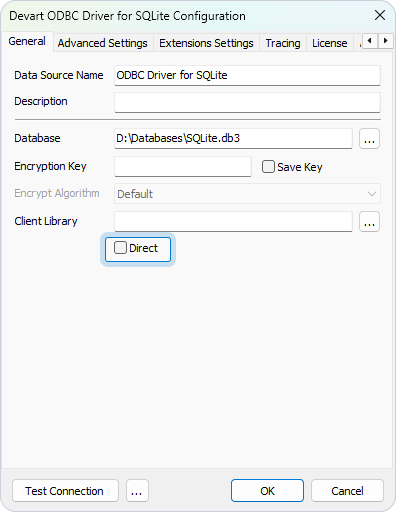Open the License tab
The width and height of the screenshot is (396, 512).
(330, 43)
